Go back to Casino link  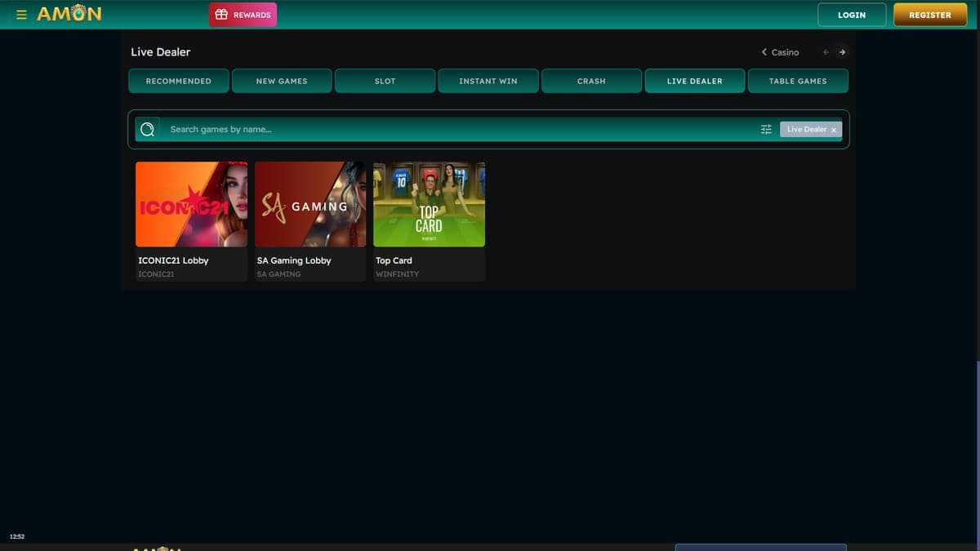click(780, 52)
